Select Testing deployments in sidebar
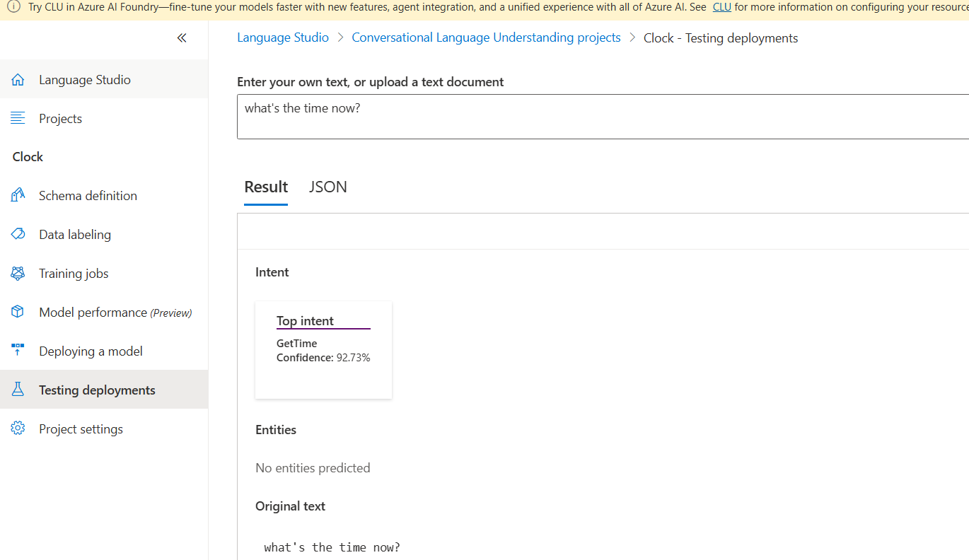The width and height of the screenshot is (969, 560). [x=104, y=390]
